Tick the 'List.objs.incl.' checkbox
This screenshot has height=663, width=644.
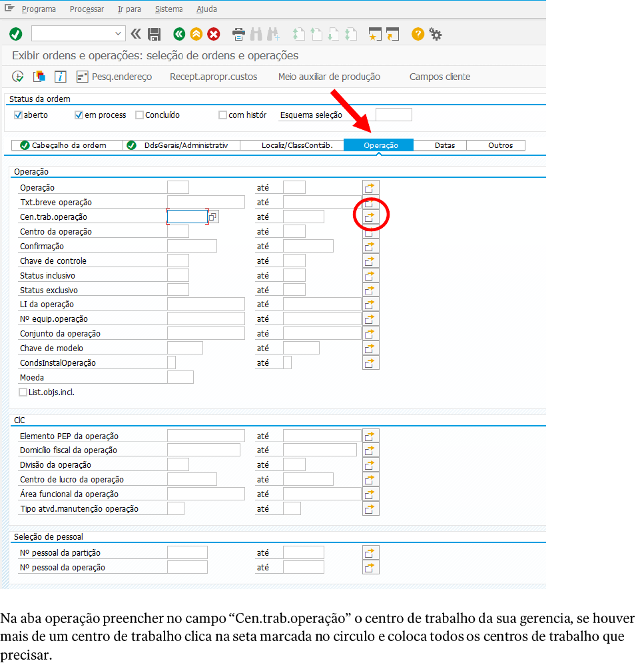[x=23, y=392]
